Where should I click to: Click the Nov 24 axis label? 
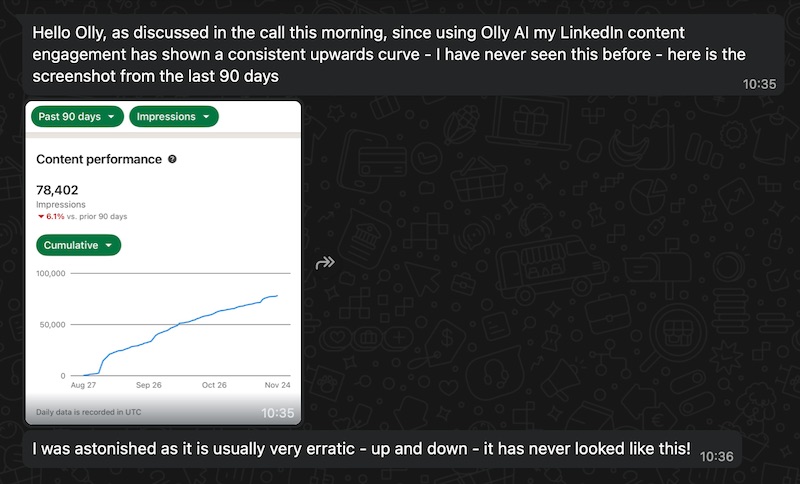(278, 385)
